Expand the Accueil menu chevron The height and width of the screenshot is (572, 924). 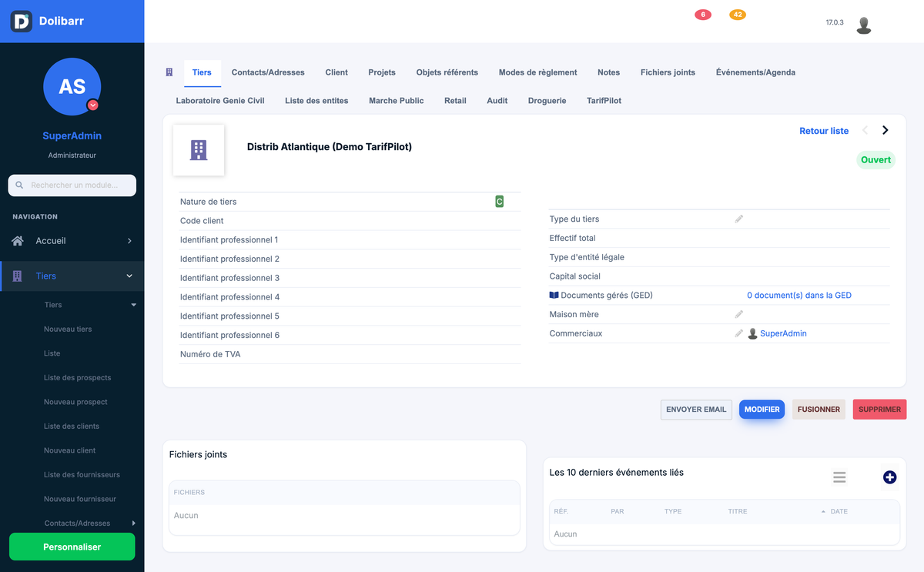click(x=129, y=241)
